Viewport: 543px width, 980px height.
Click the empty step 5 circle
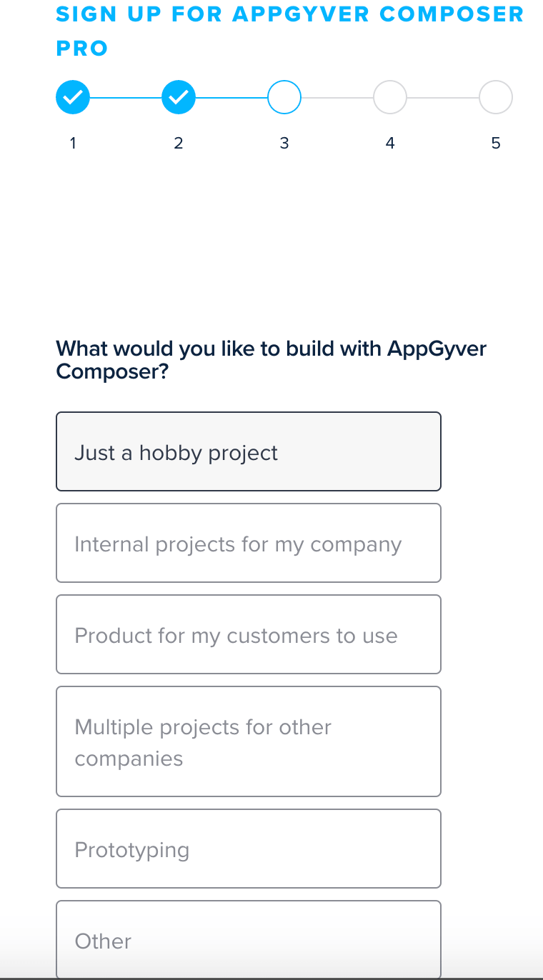point(496,97)
